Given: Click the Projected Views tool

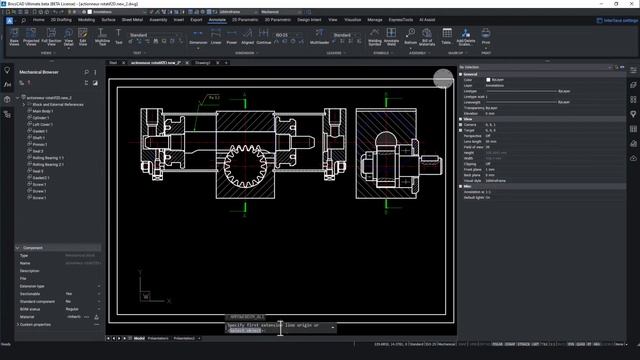Looking at the screenshot, I should 31,37.
